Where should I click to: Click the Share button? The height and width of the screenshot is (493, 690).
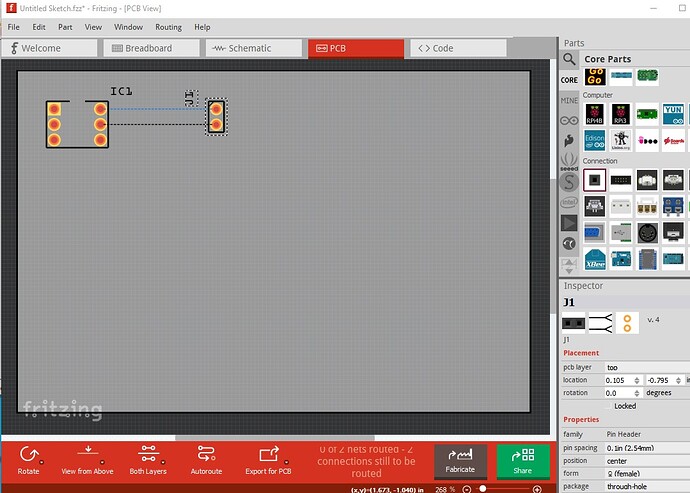pos(522,461)
